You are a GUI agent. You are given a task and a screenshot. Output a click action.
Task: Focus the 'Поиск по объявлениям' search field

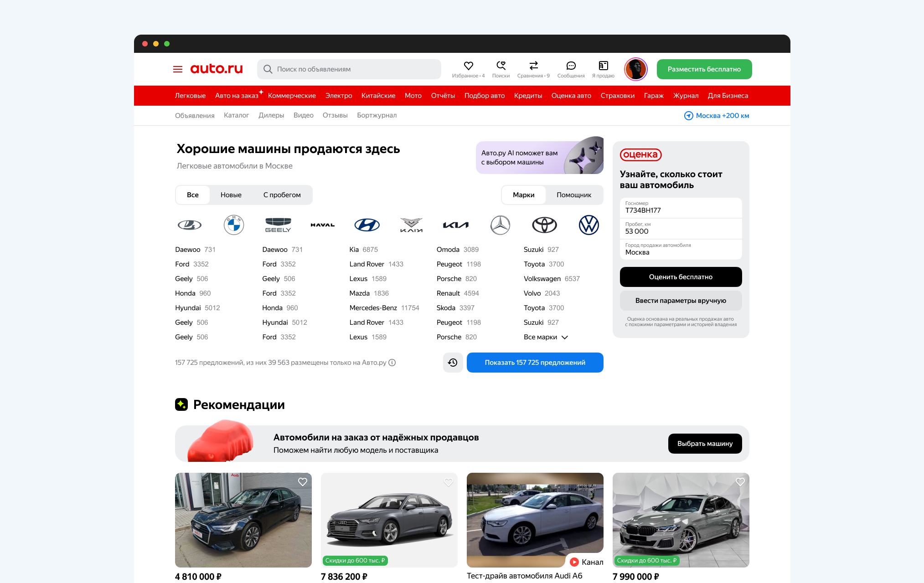349,69
